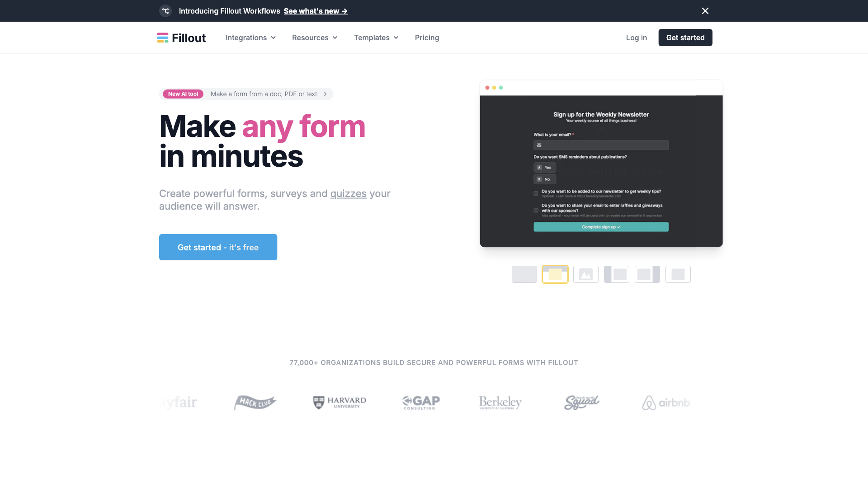Toggle the Yes radio button for SMS reminders
The image size is (868, 488).
544,168
